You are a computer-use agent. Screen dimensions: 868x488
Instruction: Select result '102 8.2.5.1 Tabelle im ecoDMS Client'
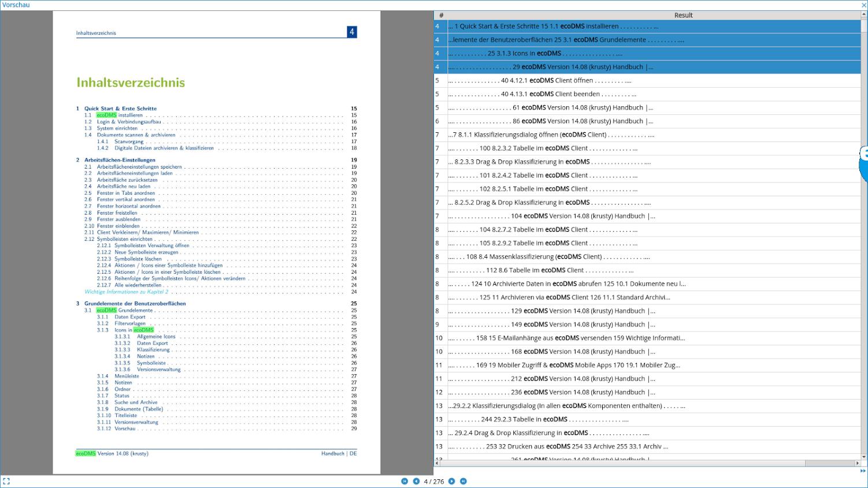[x=647, y=189]
